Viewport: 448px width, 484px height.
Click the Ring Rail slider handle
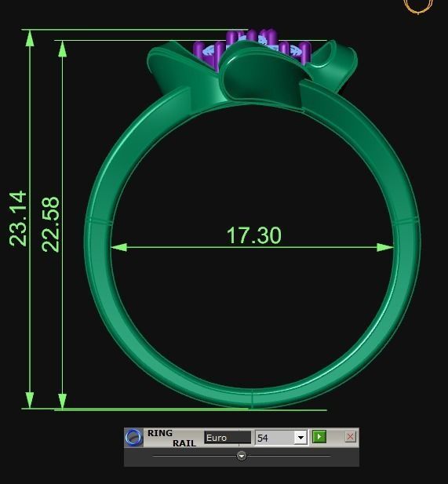point(242,456)
